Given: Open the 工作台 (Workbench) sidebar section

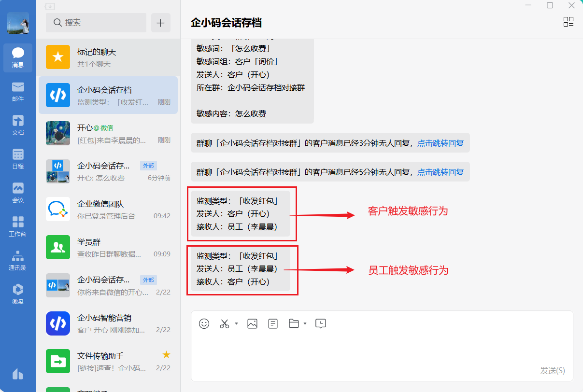Looking at the screenshot, I should (x=18, y=227).
